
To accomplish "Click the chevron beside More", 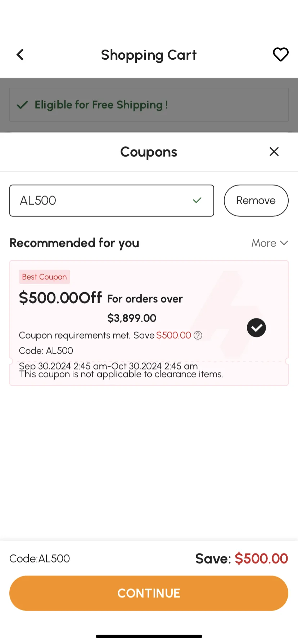I will 284,243.
